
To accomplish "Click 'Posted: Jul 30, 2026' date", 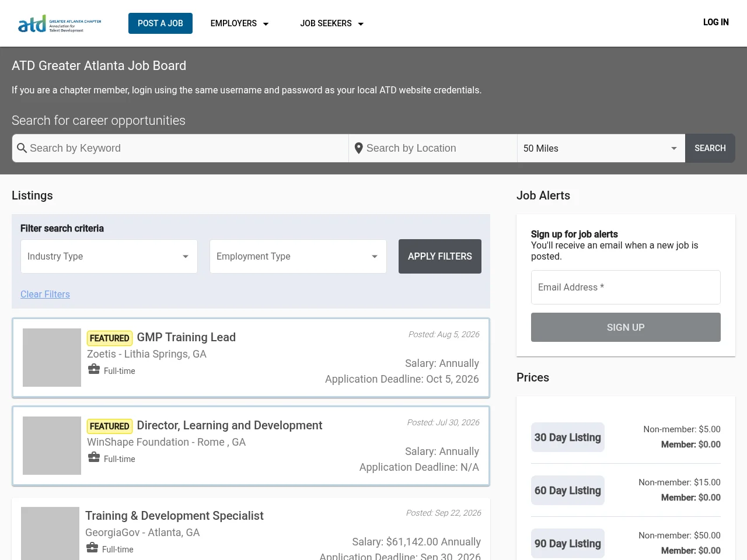I will click(x=443, y=422).
